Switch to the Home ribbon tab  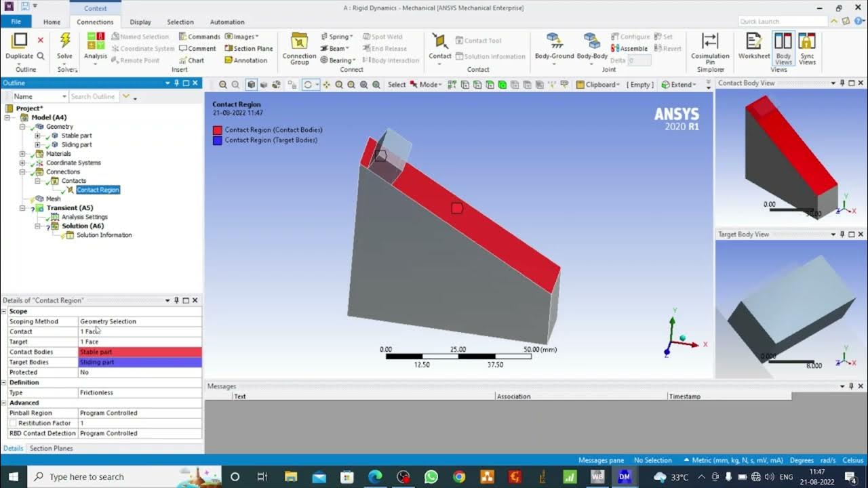click(52, 22)
